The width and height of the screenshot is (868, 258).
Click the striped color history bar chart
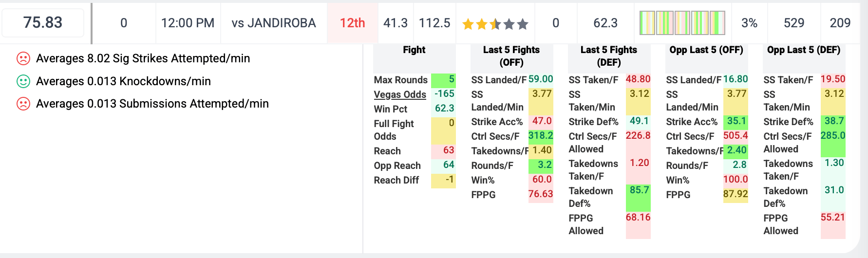click(x=682, y=23)
